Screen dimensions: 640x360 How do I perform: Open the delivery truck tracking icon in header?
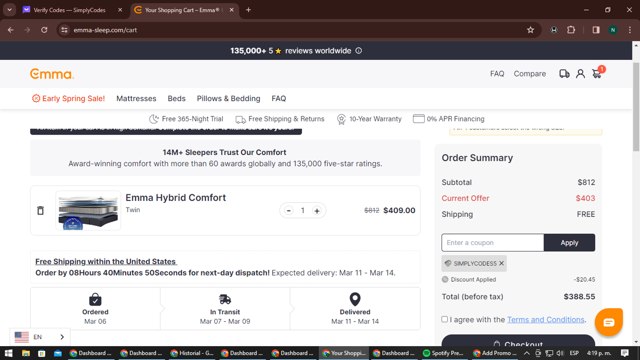tap(564, 73)
